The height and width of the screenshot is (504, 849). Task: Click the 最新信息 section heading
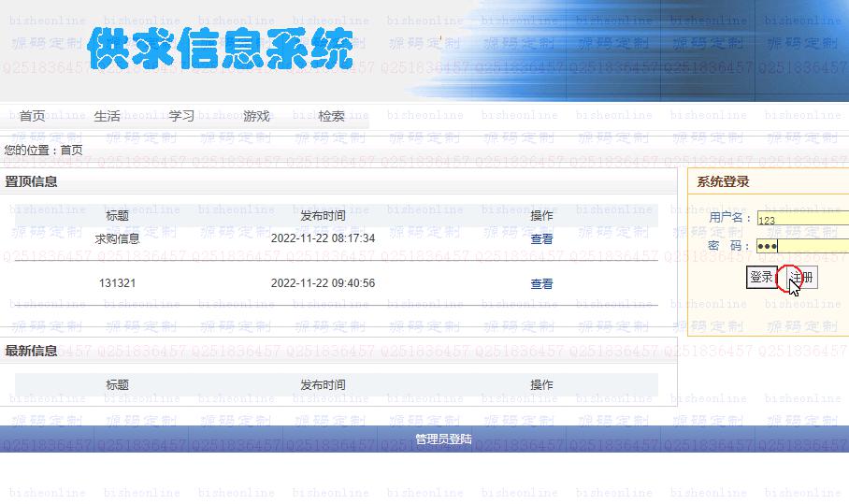click(x=32, y=351)
